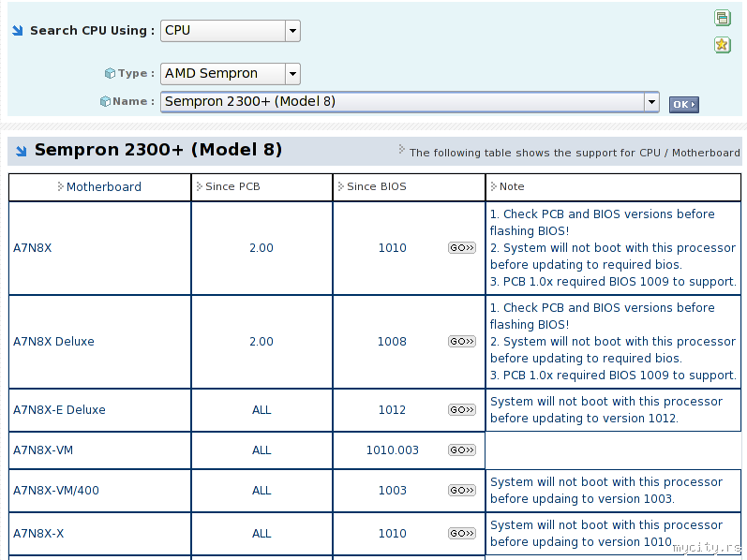
Task: Click the GO button in A7N8X-VM/400 row
Action: pos(462,490)
